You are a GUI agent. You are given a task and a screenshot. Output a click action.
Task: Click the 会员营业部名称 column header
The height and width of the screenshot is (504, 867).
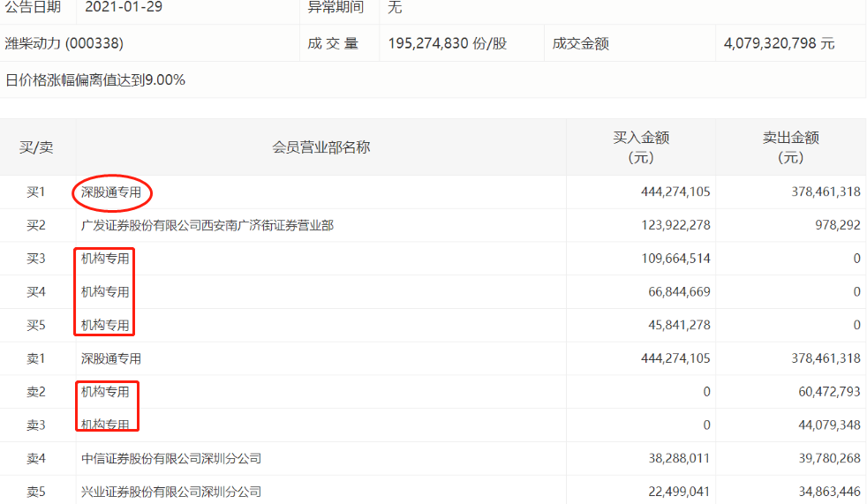tap(320, 147)
